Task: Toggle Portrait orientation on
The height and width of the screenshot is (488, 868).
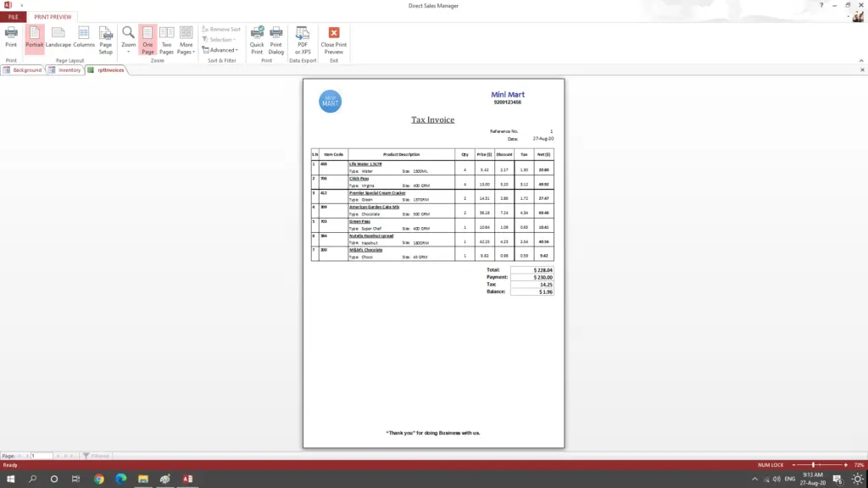Action: (x=35, y=37)
